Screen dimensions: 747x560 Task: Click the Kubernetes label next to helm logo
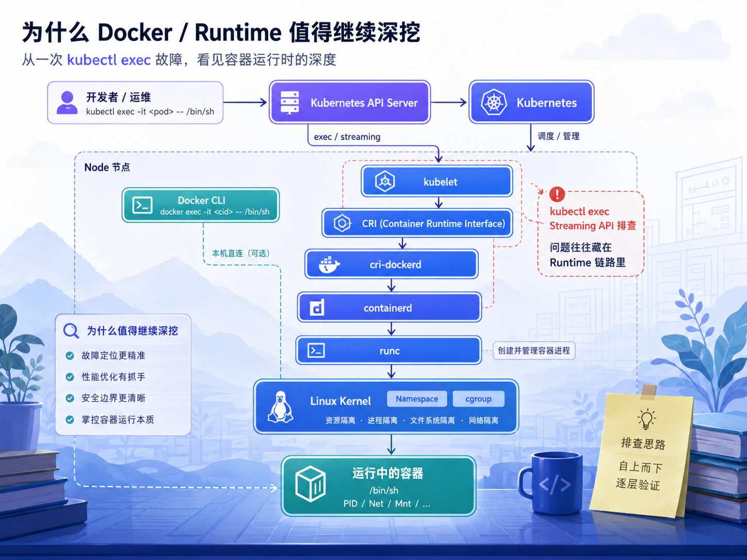click(547, 103)
